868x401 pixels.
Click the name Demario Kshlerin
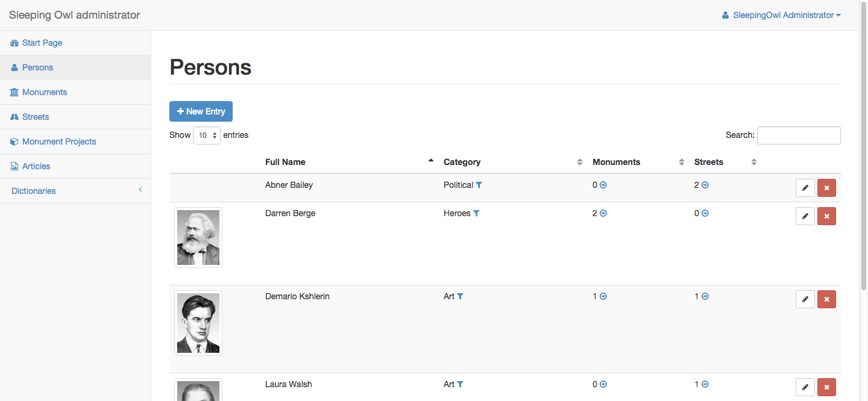[297, 296]
